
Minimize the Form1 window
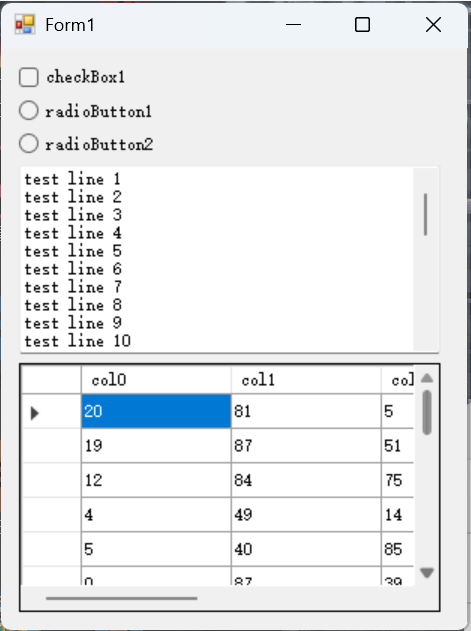point(293,25)
